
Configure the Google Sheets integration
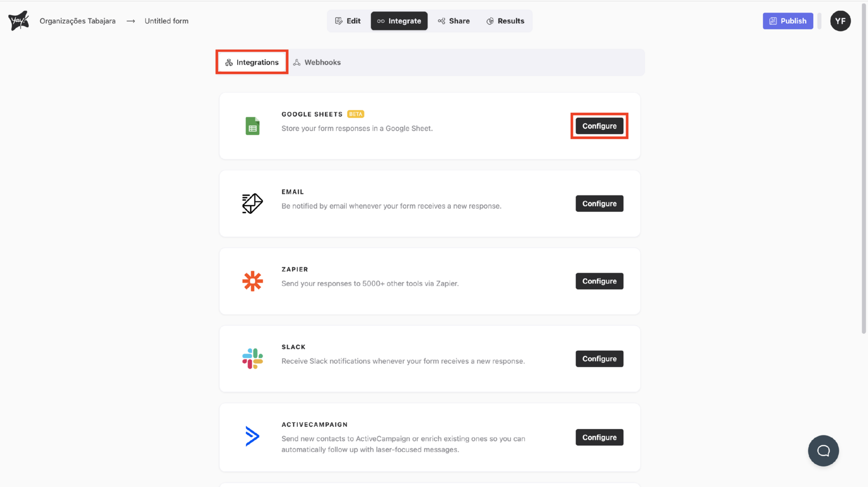click(x=599, y=126)
